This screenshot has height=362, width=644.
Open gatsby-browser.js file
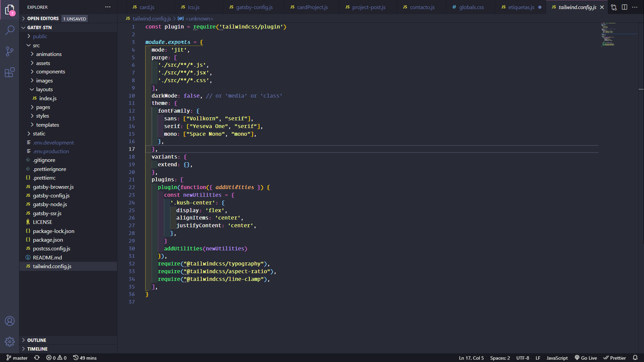68,187
